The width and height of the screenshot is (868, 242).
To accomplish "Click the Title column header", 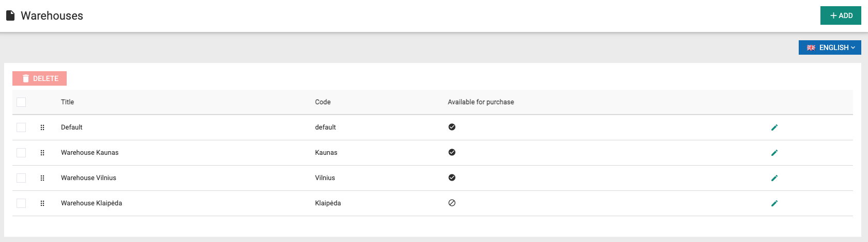I will click(x=67, y=102).
